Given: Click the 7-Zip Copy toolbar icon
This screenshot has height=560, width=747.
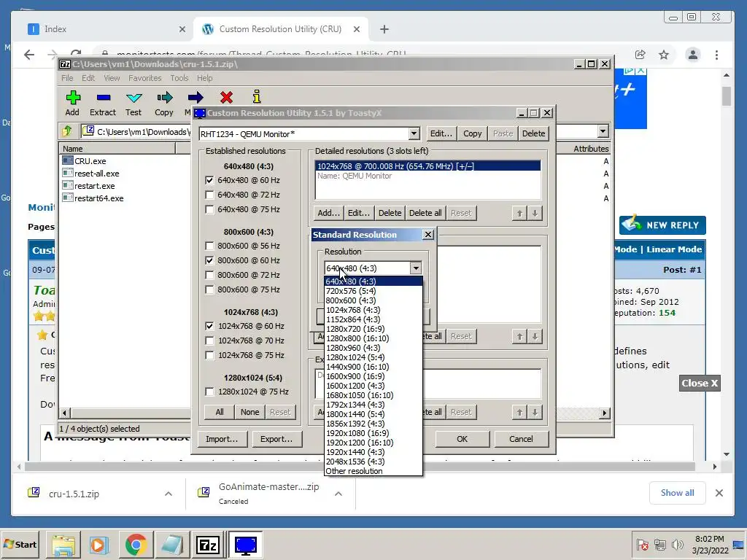Looking at the screenshot, I should [164, 98].
